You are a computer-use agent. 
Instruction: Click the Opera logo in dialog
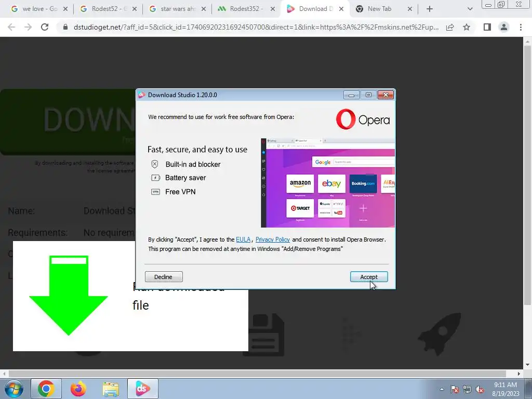[x=363, y=119]
